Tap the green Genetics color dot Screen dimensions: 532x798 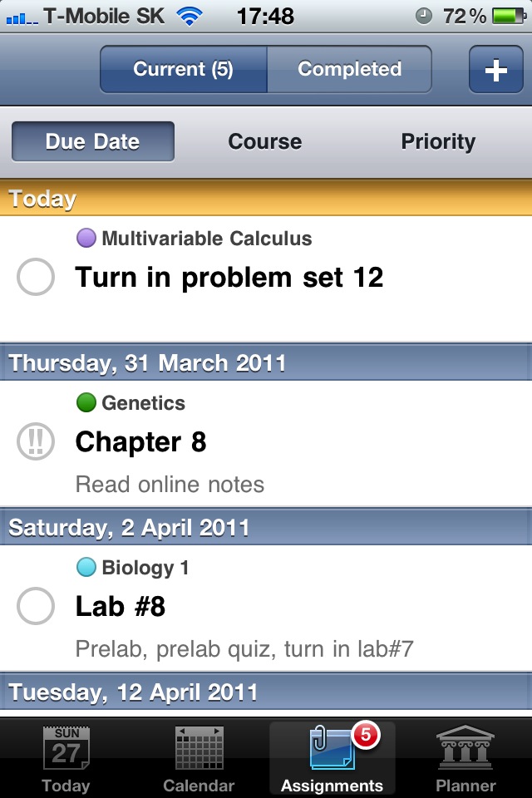click(x=86, y=403)
